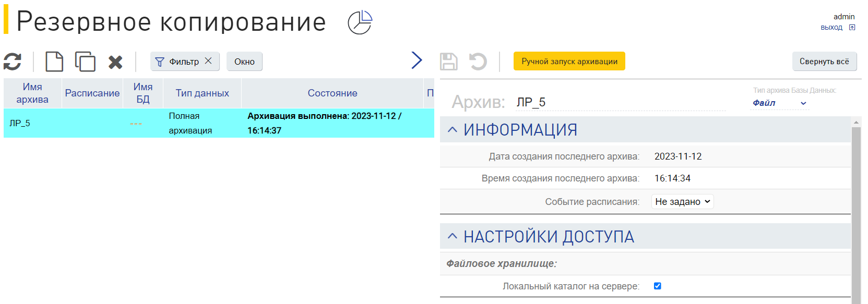Delete the archive with the X icon

pos(115,62)
